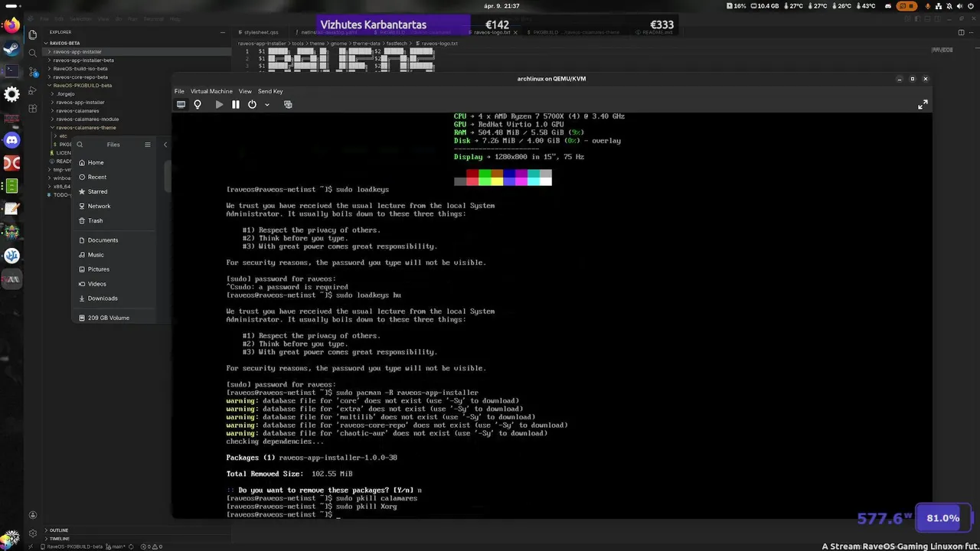Screen dimensions: 980x551
Task: Open Recent in Files sidebar
Action: (115, 177)
